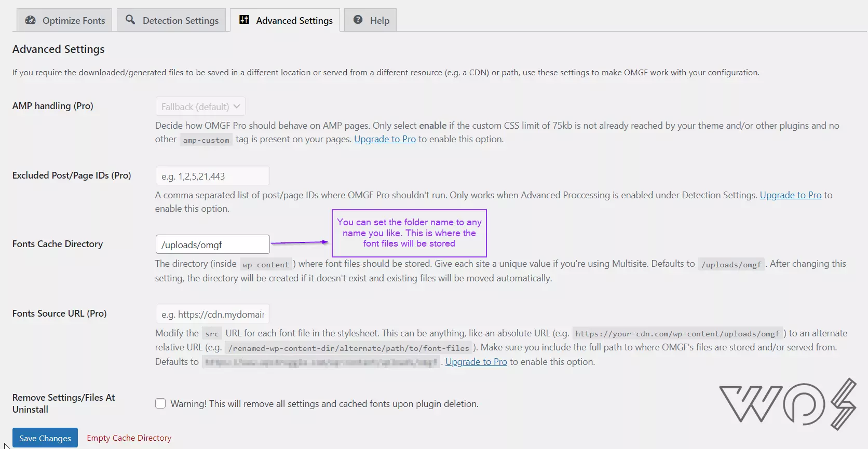Open the Help tab
This screenshot has width=868, height=449.
pyautogui.click(x=371, y=20)
